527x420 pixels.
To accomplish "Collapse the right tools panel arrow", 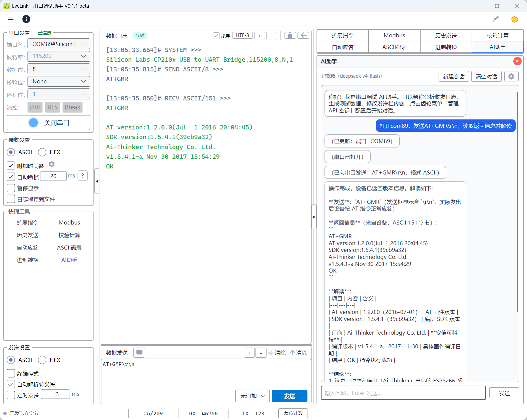I will coord(314,217).
